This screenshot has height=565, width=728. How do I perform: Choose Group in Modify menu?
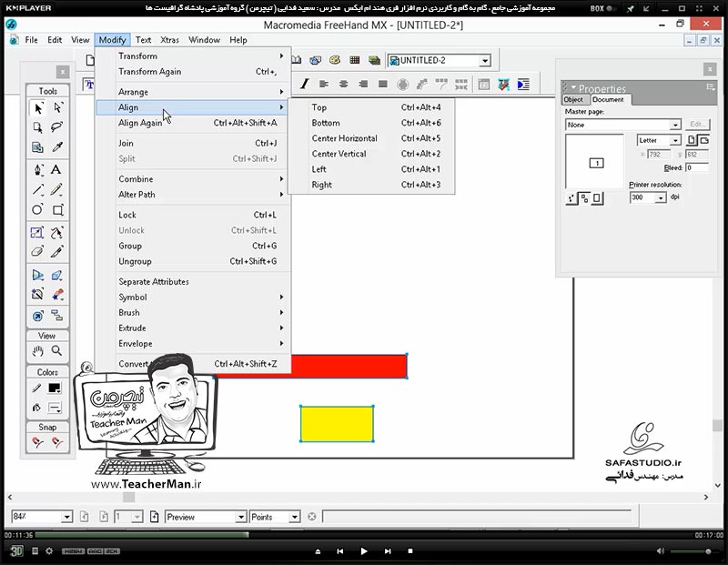pos(193,246)
